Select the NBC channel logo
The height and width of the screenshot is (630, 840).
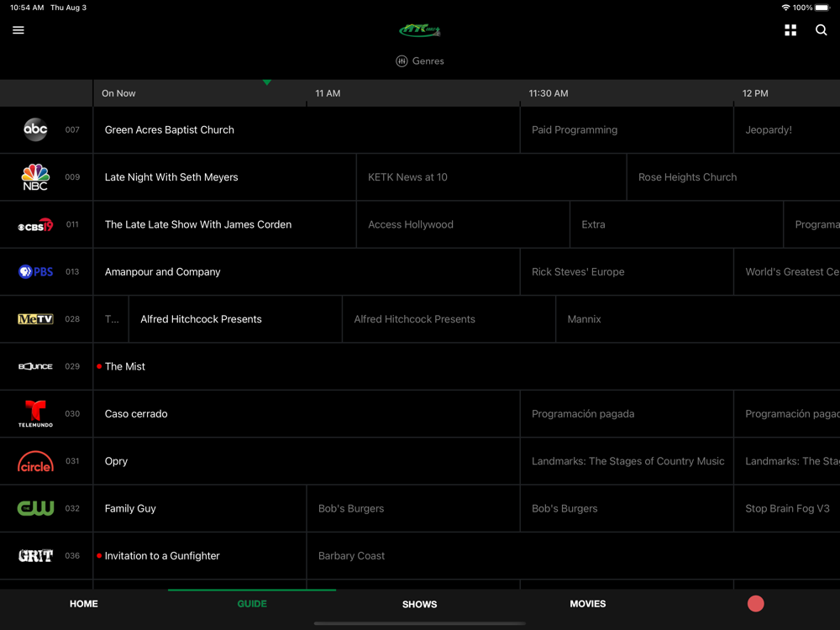coord(35,176)
